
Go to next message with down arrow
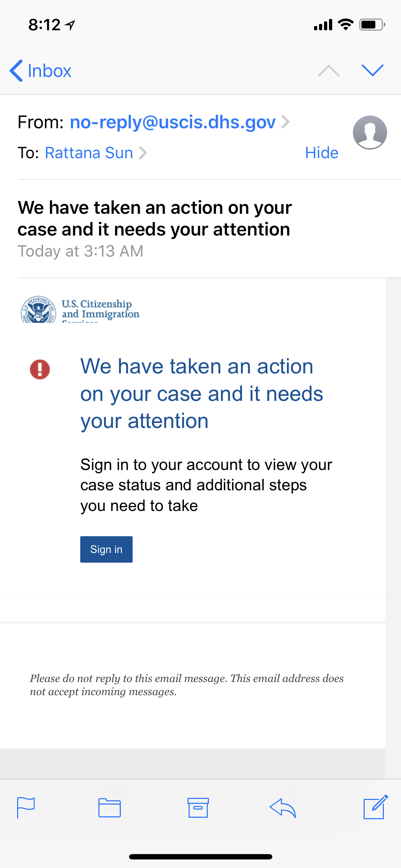(x=372, y=70)
